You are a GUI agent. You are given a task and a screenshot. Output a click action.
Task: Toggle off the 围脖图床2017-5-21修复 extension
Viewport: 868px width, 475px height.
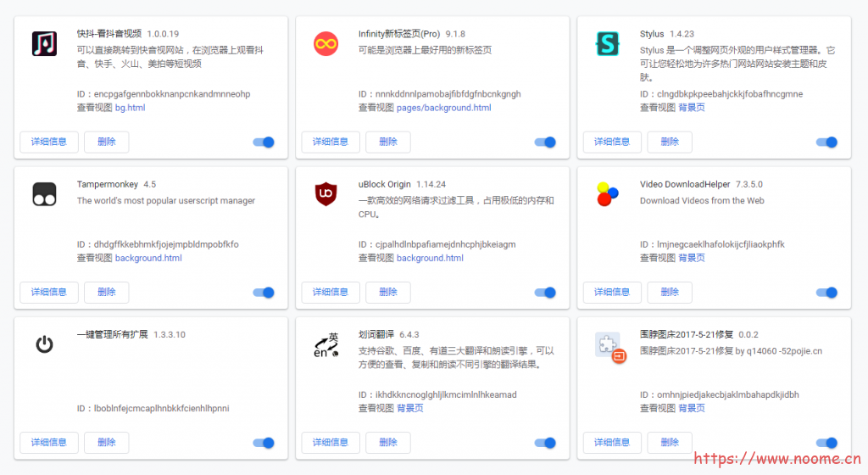point(827,443)
